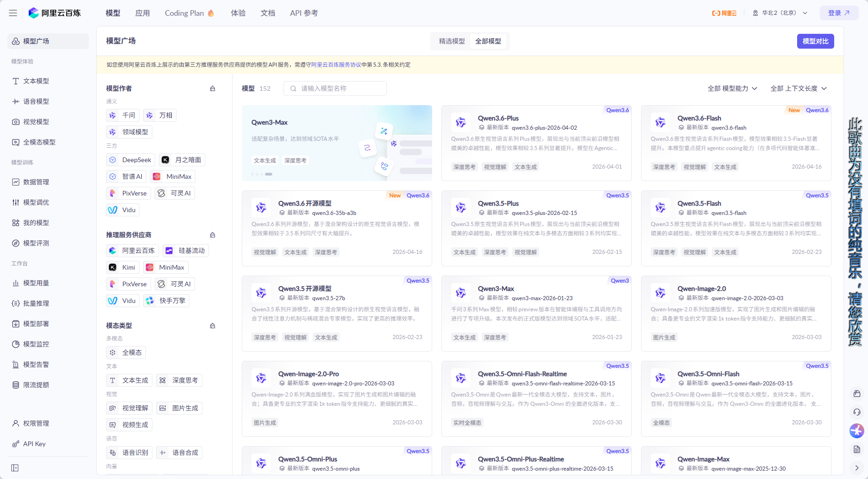Open 权限管理 sidebar entry
This screenshot has width=868, height=479.
48,423
